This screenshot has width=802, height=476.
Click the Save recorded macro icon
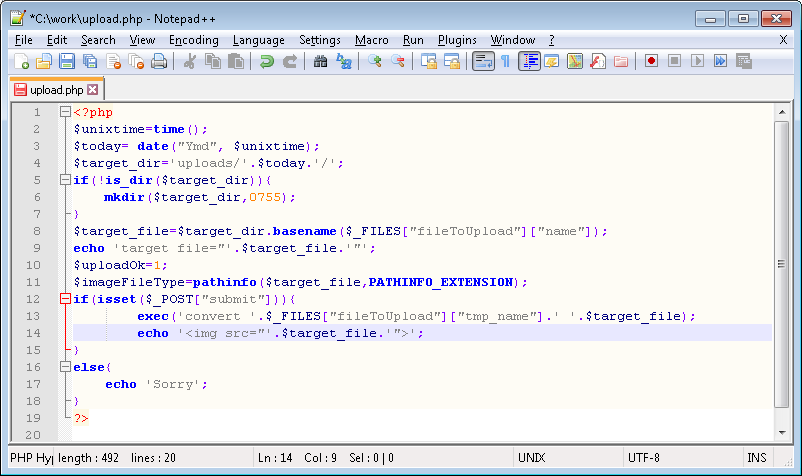tap(743, 61)
